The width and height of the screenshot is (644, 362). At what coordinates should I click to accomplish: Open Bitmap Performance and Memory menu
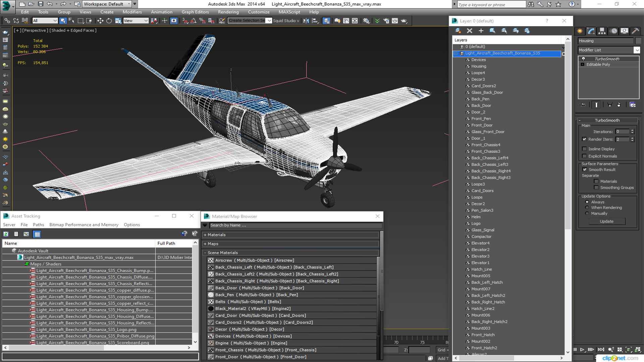pyautogui.click(x=84, y=225)
